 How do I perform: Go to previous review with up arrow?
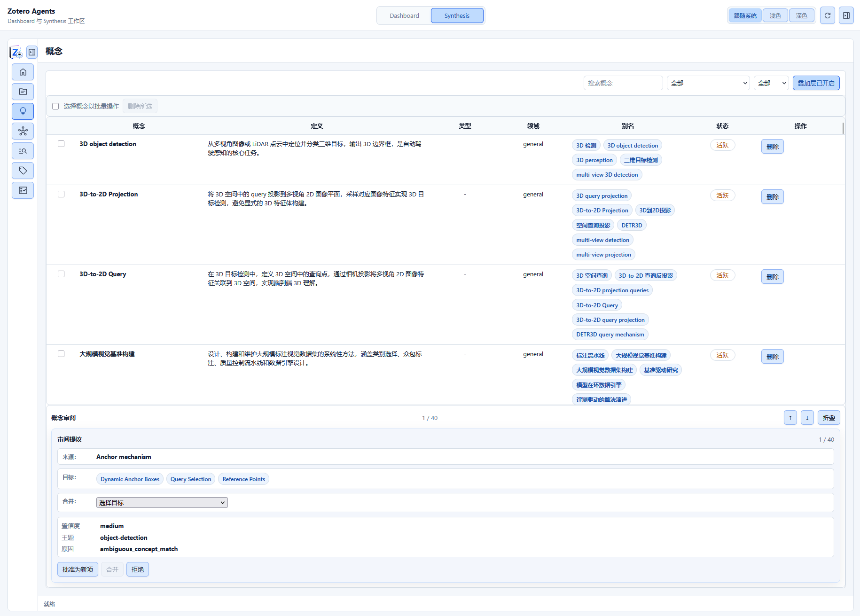click(x=790, y=418)
